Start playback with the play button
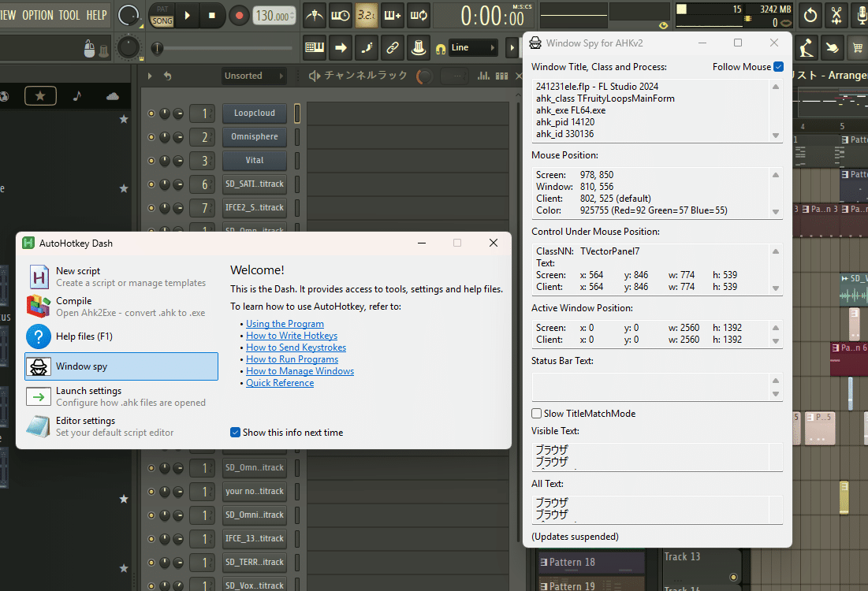Screen dimensions: 868x591 tap(187, 16)
